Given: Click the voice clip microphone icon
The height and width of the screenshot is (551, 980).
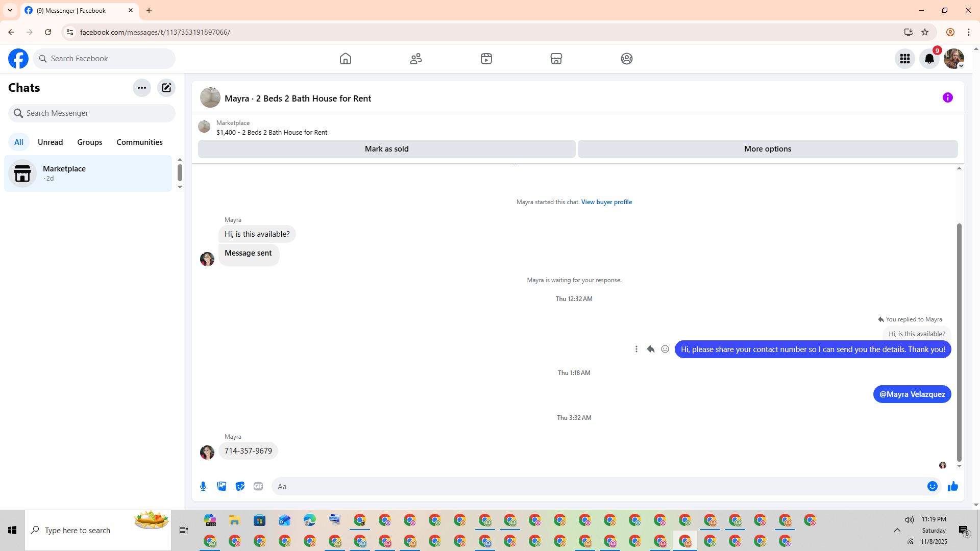Looking at the screenshot, I should click(203, 486).
